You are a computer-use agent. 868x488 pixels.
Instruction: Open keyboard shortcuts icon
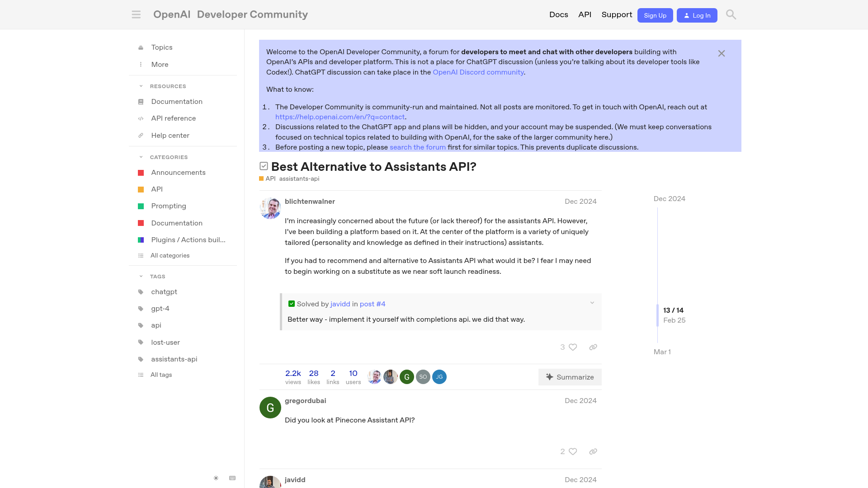(x=232, y=478)
